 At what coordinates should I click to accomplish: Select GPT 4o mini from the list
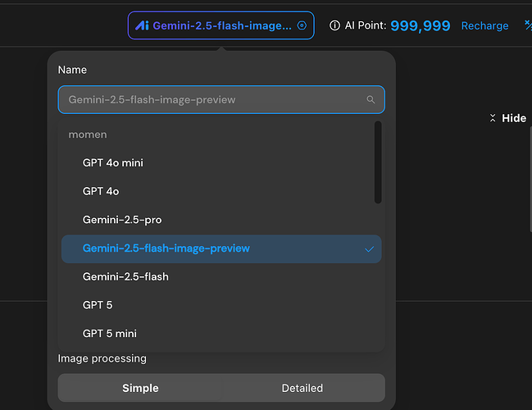[113, 162]
